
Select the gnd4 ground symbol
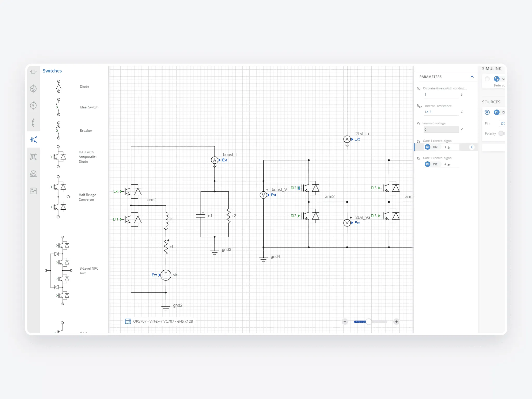click(263, 259)
